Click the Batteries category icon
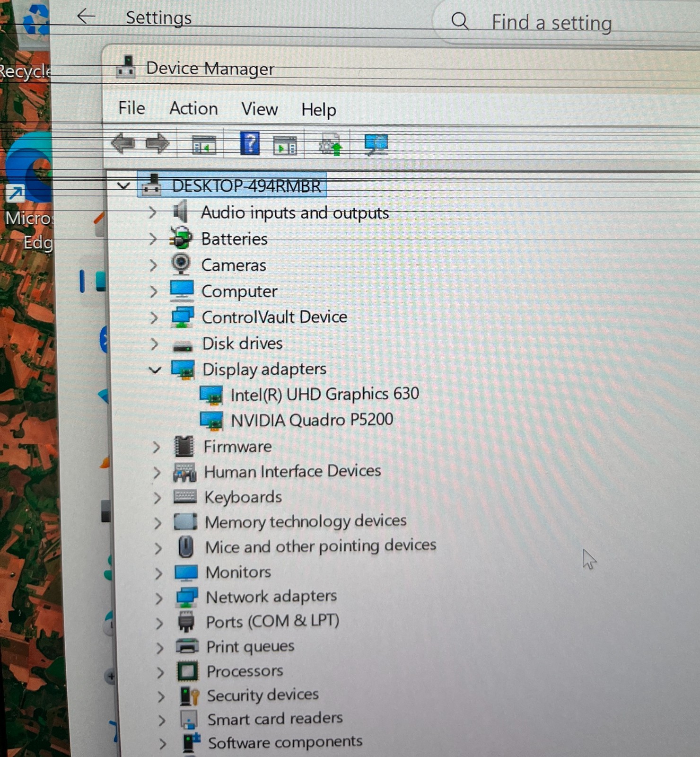700x757 pixels. tap(181, 238)
